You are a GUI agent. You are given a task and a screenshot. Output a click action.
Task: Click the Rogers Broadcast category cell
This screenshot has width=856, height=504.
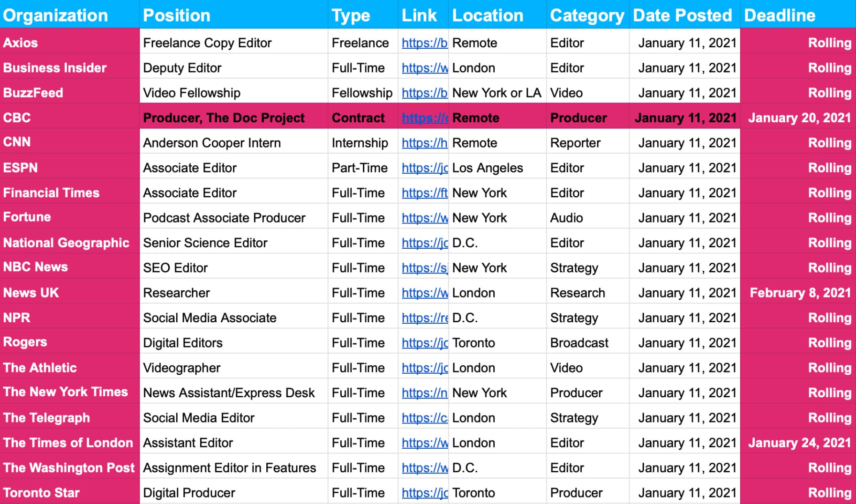[x=579, y=343]
